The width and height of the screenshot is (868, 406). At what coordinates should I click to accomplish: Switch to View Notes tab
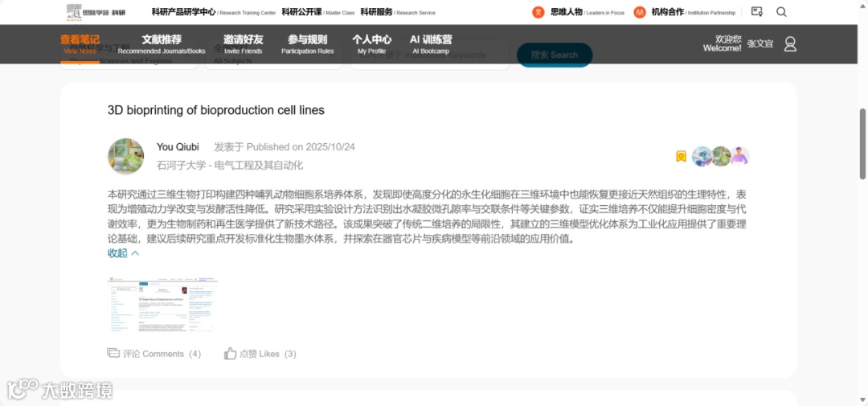click(80, 44)
